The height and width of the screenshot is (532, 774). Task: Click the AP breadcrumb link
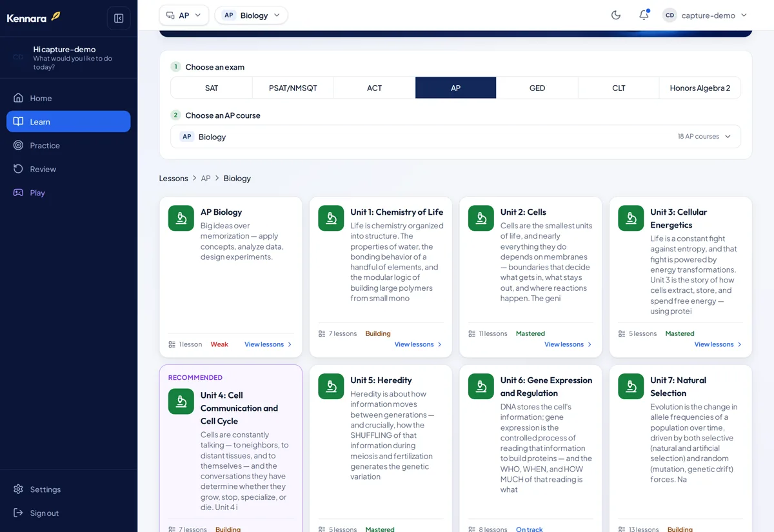pyautogui.click(x=206, y=178)
